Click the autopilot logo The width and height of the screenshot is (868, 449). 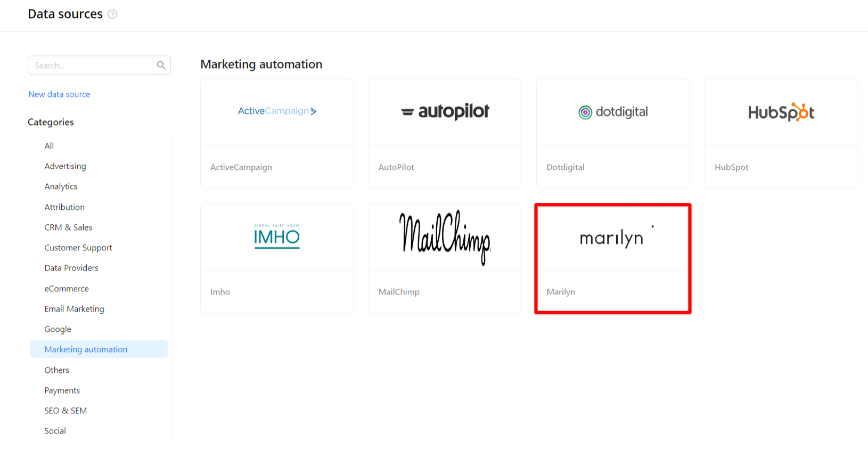pos(445,111)
